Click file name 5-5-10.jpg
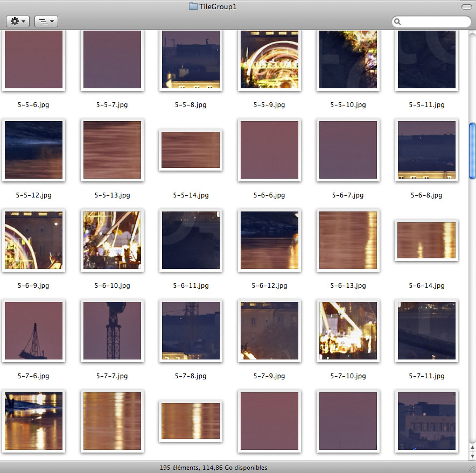The width and height of the screenshot is (476, 473). [348, 105]
